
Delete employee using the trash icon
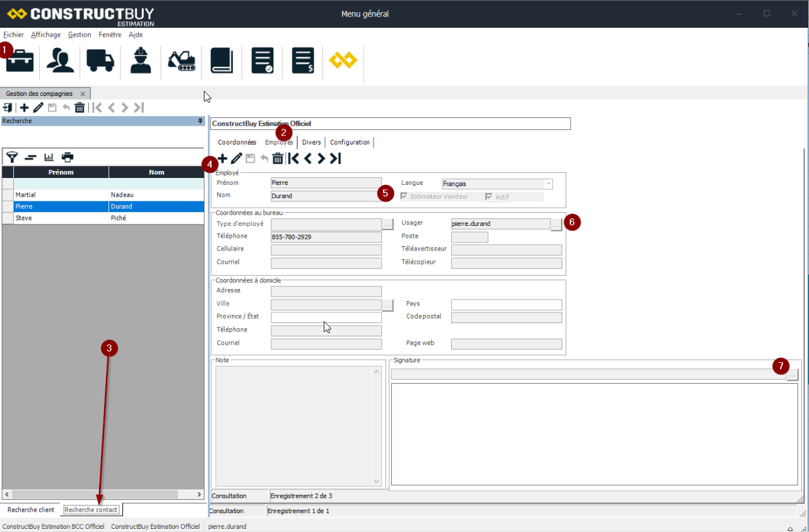[x=278, y=158]
